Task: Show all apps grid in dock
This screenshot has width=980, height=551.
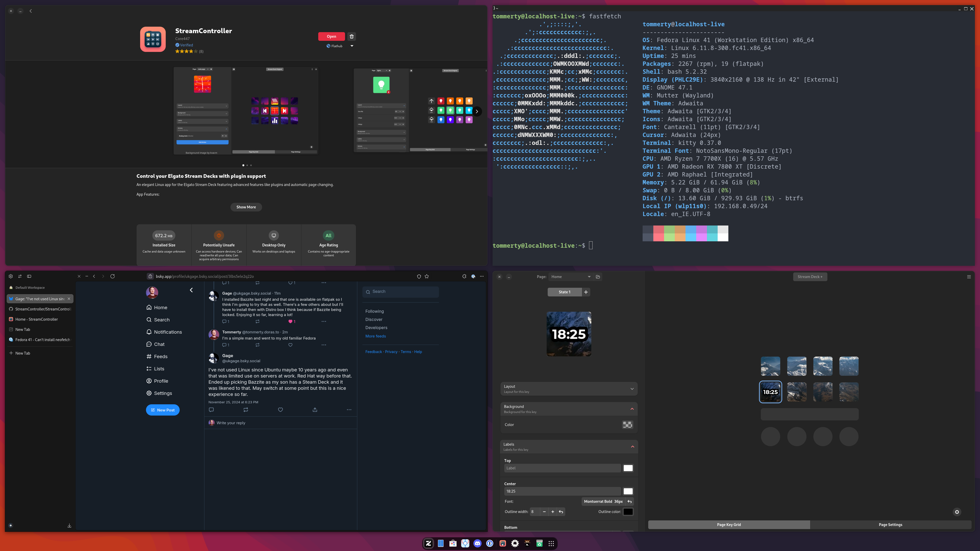Action: pyautogui.click(x=551, y=543)
